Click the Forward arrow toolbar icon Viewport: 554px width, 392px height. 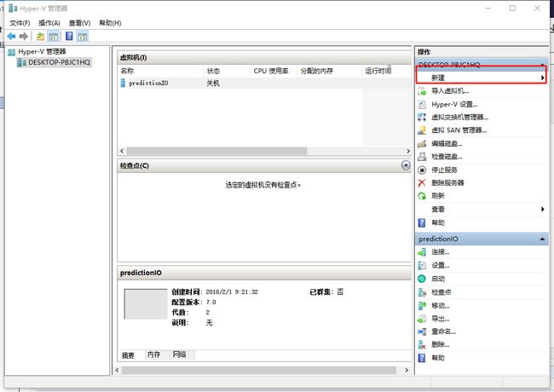(23, 36)
